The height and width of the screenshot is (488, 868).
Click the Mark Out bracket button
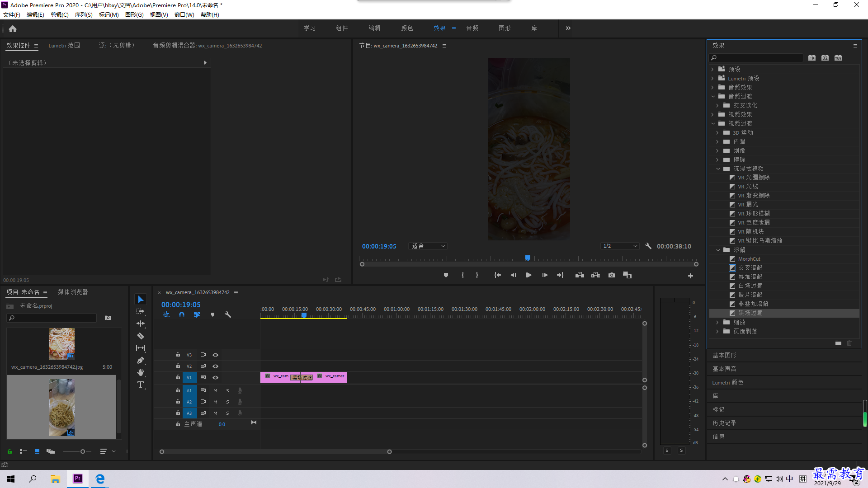(477, 275)
